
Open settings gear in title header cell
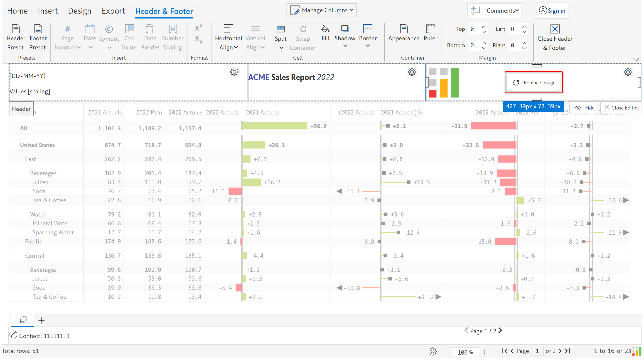tap(412, 72)
